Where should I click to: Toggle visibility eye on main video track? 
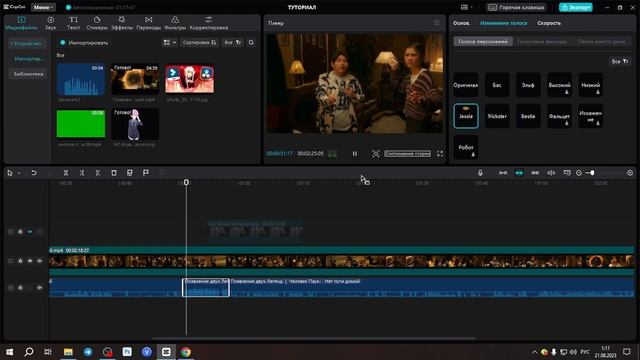click(30, 260)
